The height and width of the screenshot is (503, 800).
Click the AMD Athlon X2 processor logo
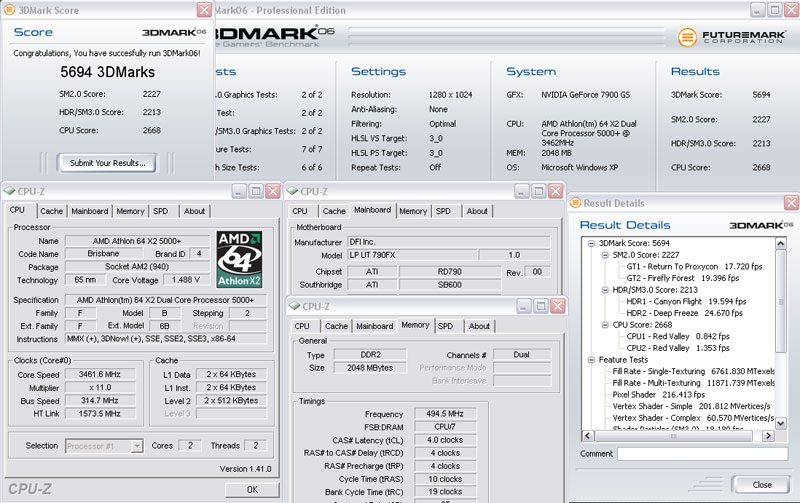coord(239,259)
